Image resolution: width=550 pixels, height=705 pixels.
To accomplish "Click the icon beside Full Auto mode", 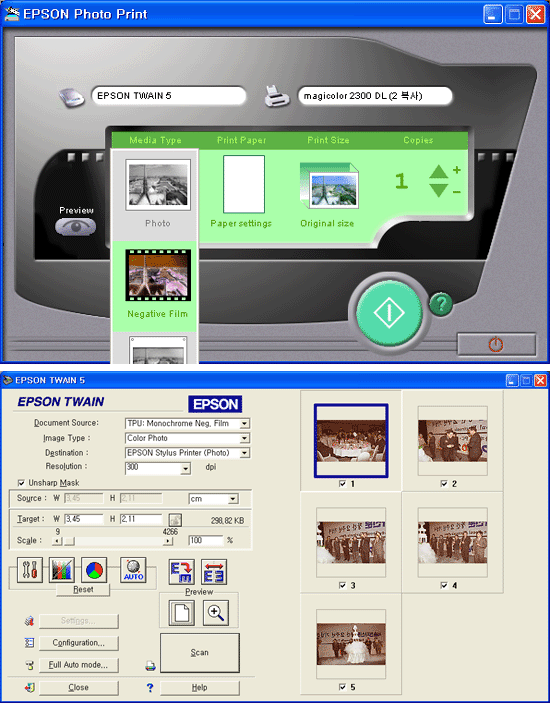I will pyautogui.click(x=29, y=665).
